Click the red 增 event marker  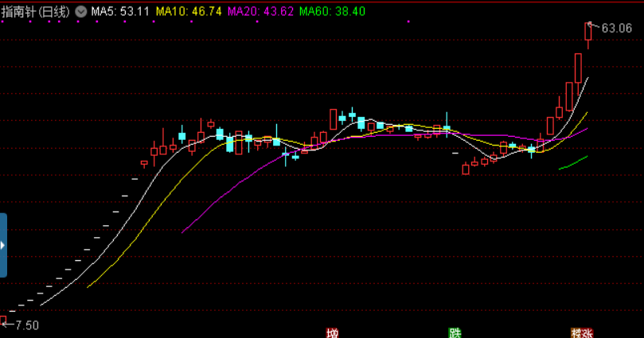click(x=332, y=333)
